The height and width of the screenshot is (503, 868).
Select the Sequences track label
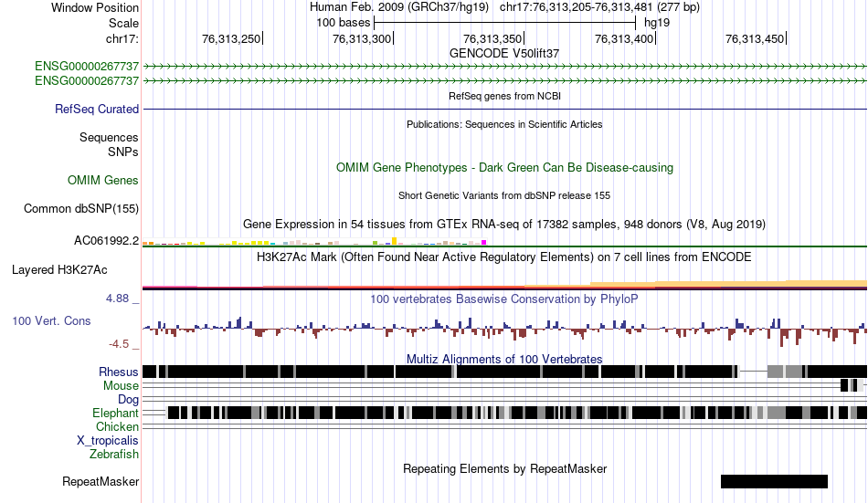[x=109, y=137]
